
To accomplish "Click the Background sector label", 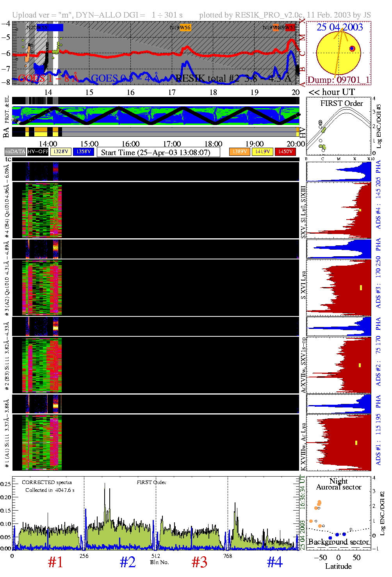I will coord(339,542).
